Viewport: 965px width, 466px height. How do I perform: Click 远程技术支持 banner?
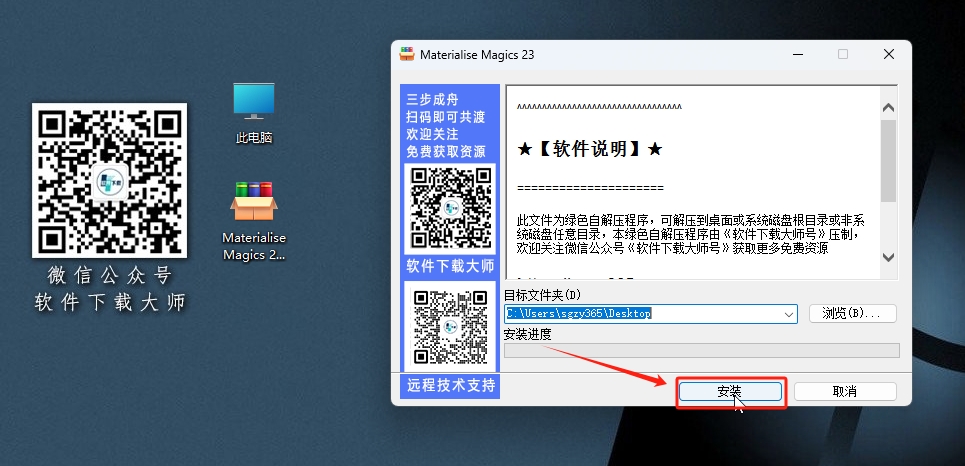pyautogui.click(x=450, y=386)
